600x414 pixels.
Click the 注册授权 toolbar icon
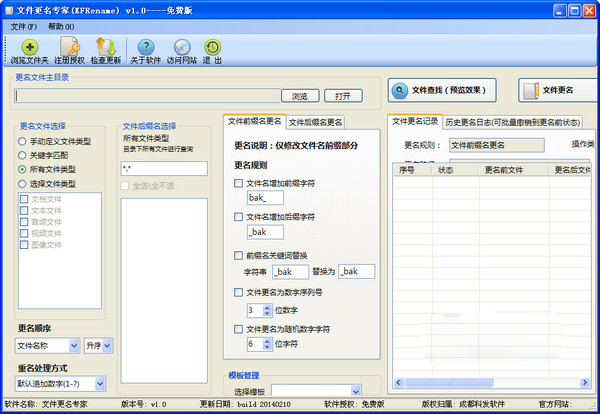(x=68, y=47)
